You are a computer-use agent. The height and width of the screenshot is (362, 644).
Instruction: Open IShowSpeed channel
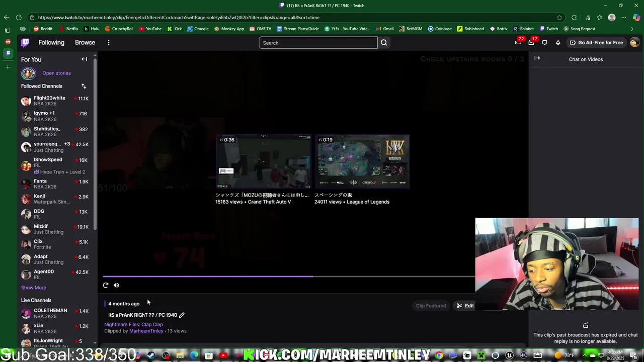[x=55, y=165]
